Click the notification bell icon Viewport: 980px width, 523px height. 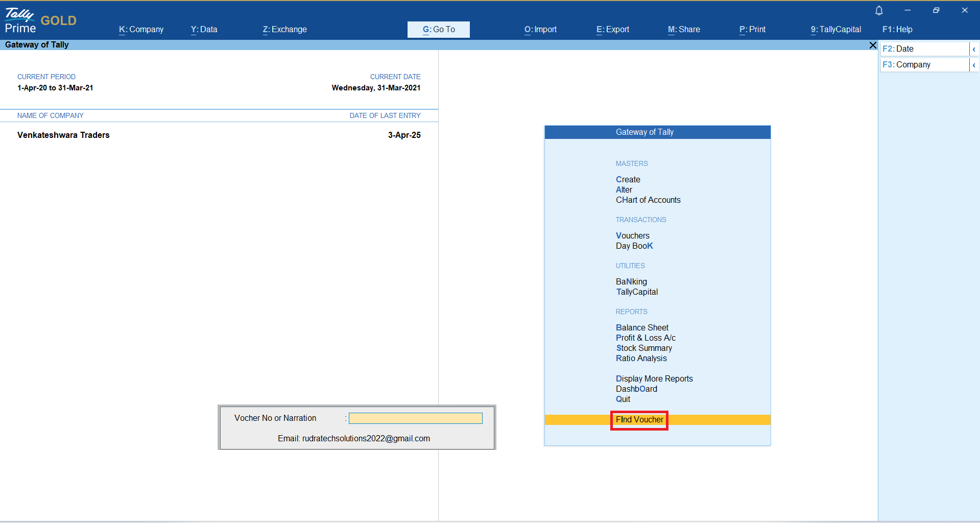879,10
